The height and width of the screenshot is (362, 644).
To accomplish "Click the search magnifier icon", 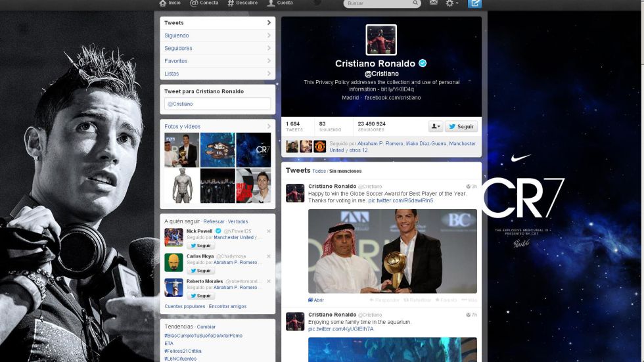I will click(x=415, y=3).
